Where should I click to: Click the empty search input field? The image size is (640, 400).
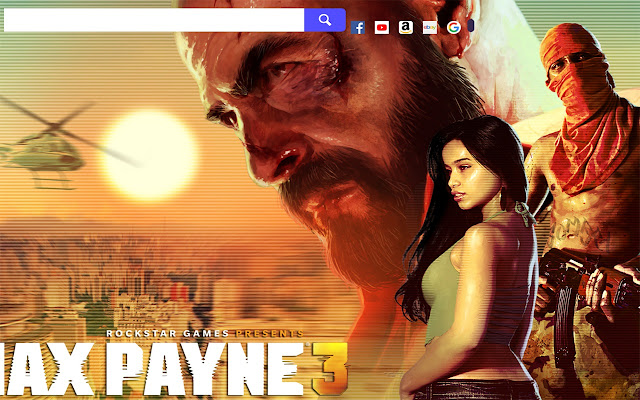coord(154,20)
